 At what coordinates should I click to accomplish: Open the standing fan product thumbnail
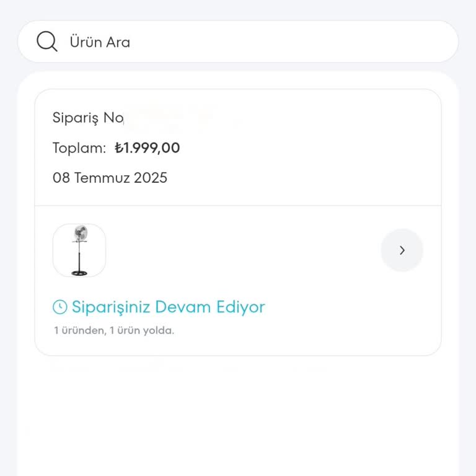coord(79,250)
